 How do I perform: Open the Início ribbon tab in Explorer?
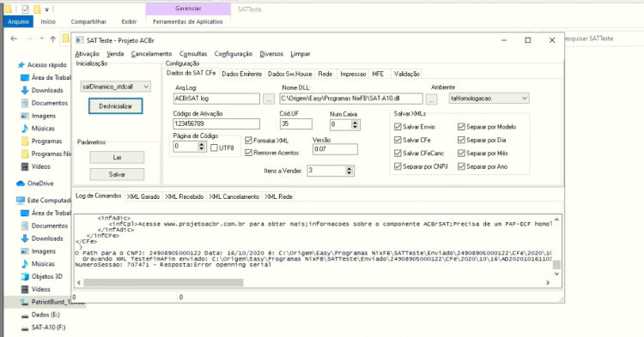pos(48,21)
